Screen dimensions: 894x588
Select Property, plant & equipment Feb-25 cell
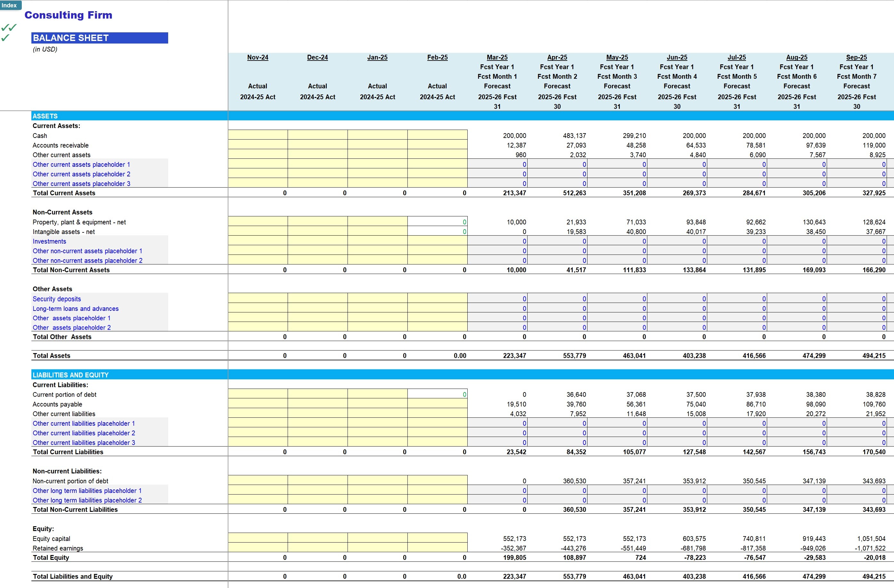pyautogui.click(x=437, y=222)
